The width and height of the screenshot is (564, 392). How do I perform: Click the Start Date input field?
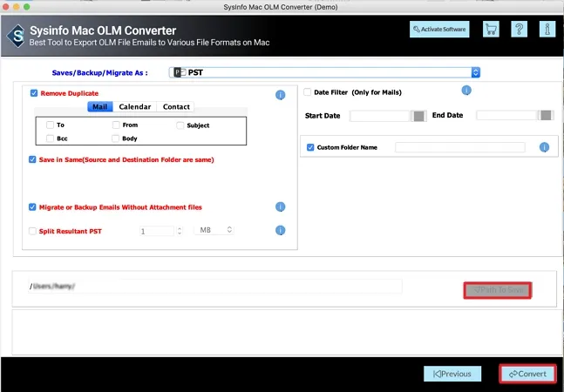tap(381, 116)
